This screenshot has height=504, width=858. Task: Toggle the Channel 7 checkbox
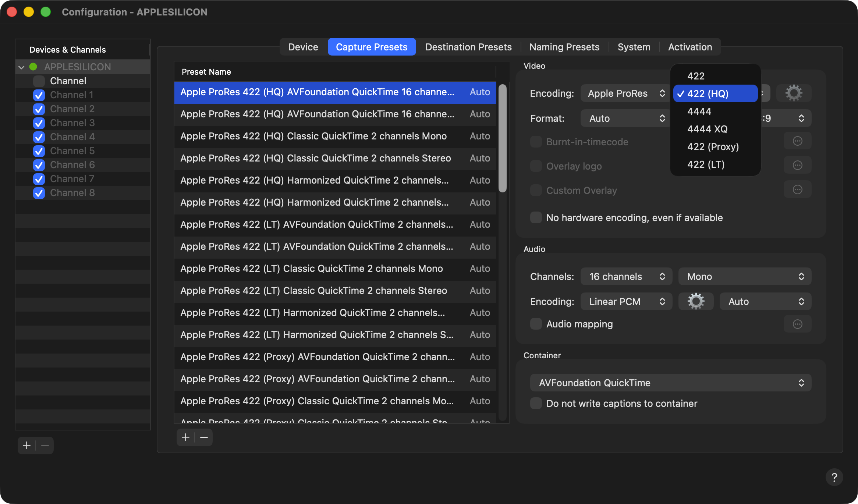(x=39, y=179)
